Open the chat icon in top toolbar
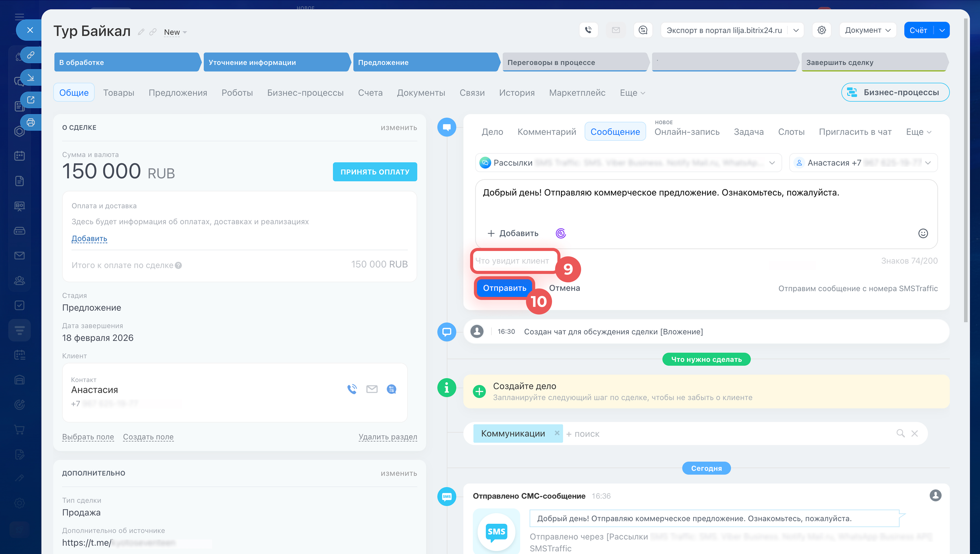The image size is (980, 554). [643, 30]
